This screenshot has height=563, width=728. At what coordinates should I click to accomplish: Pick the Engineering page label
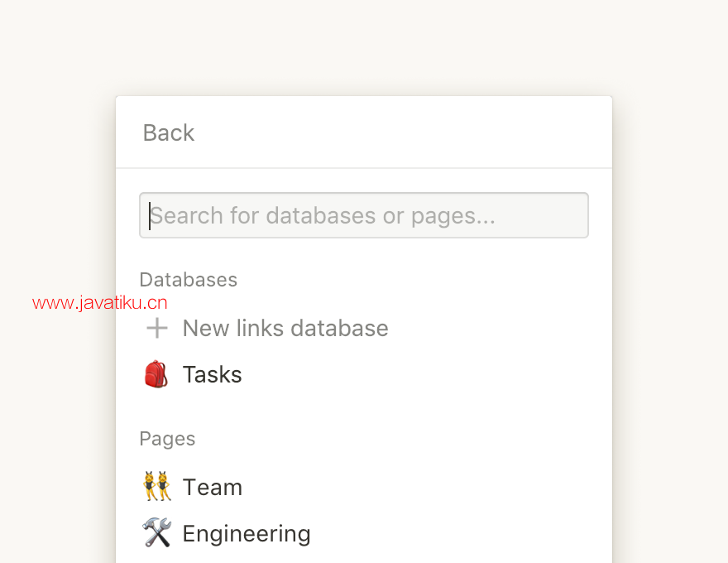(x=247, y=534)
